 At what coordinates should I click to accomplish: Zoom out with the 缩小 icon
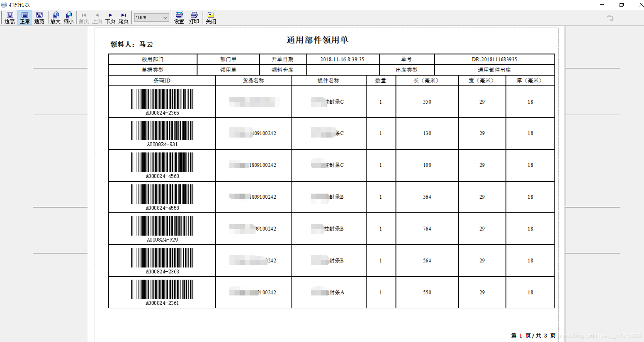(69, 18)
